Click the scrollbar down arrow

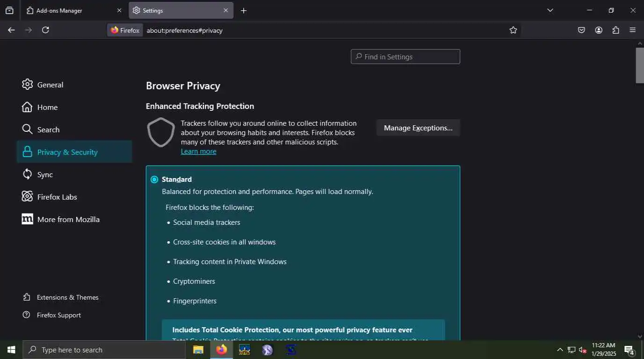[640, 336]
